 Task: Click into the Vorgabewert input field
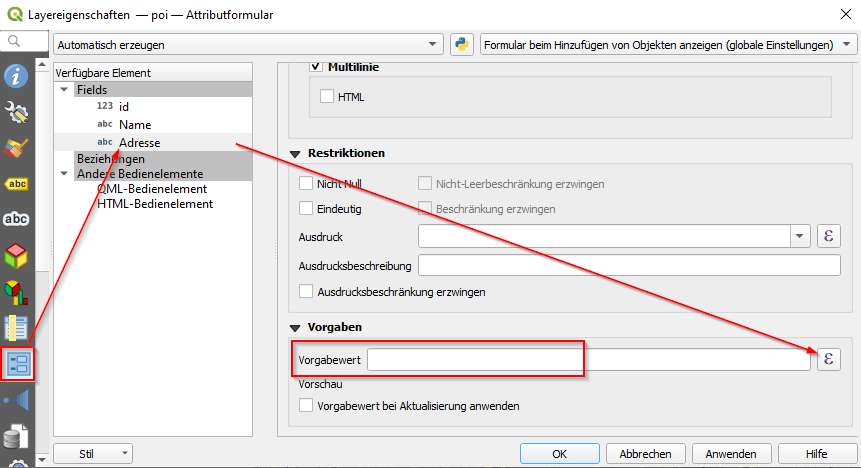click(x=588, y=359)
